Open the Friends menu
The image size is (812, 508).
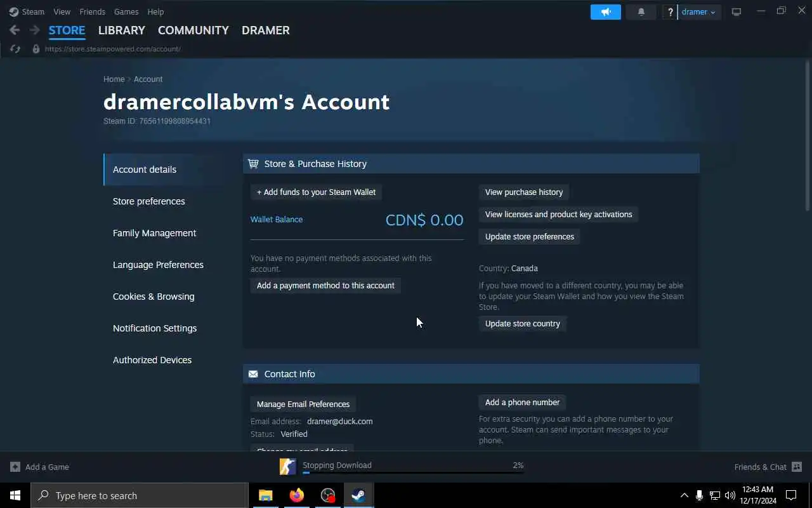[93, 11]
